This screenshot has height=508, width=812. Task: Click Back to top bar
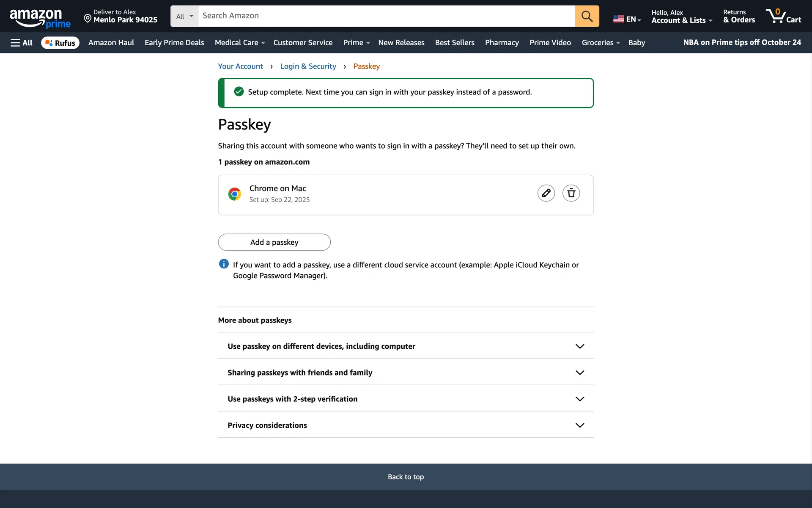tap(406, 477)
